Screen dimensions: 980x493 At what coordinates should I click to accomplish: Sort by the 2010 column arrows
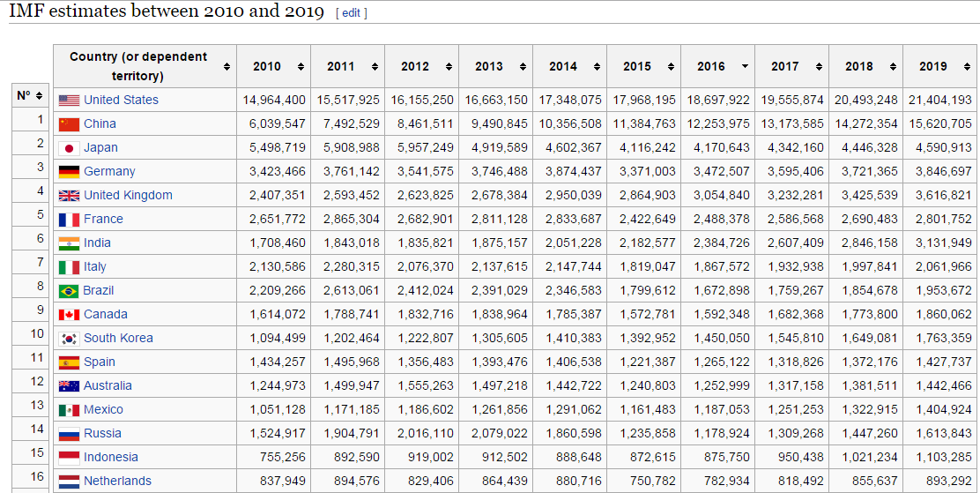(301, 66)
